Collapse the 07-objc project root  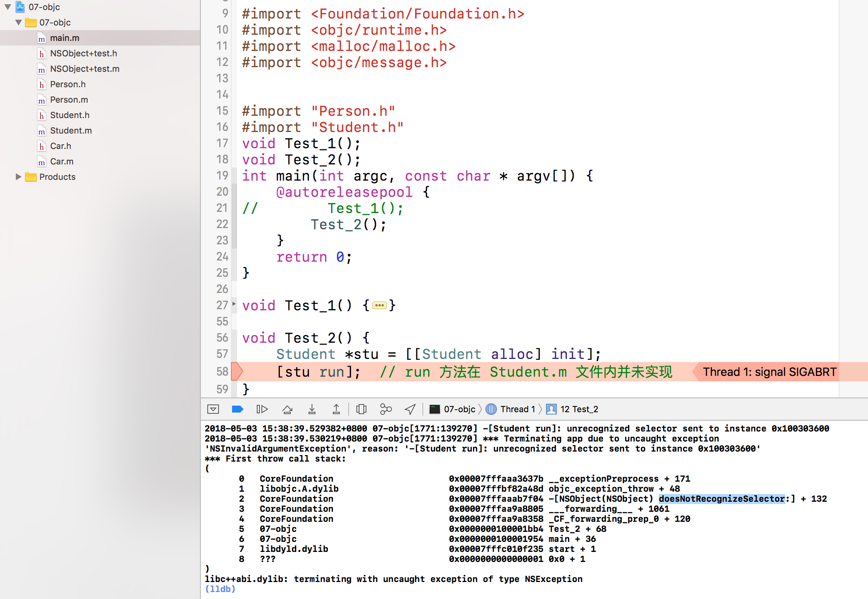[x=8, y=7]
